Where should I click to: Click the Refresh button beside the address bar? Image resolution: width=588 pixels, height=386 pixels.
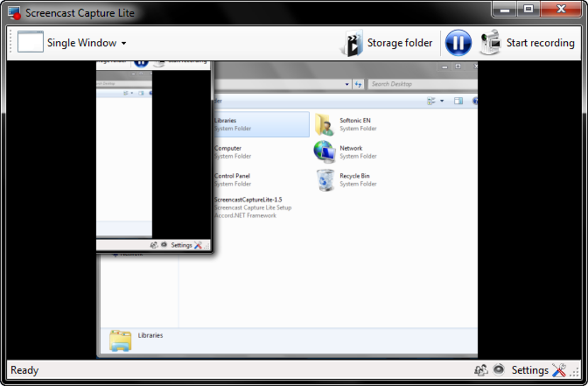click(359, 84)
